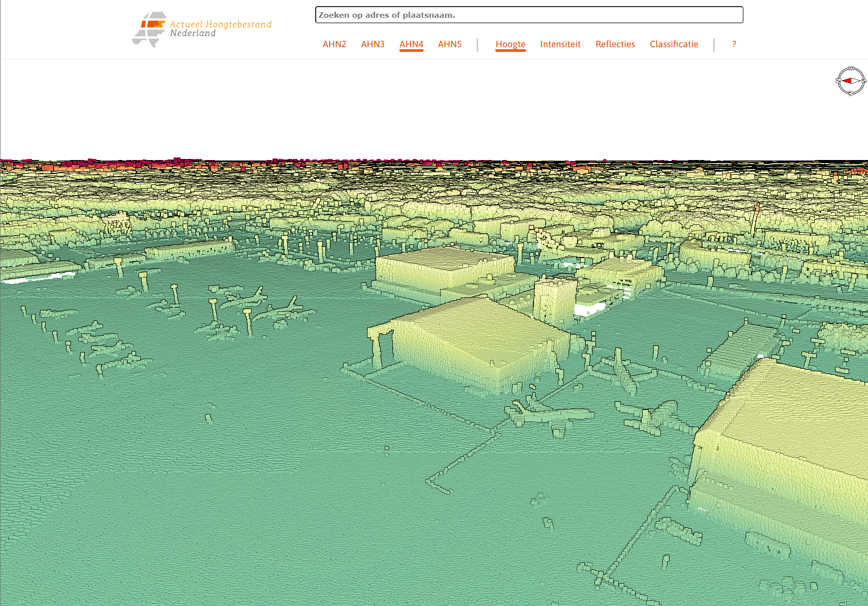
Task: Click the AHN map-shaped logo icon
Action: [150, 29]
